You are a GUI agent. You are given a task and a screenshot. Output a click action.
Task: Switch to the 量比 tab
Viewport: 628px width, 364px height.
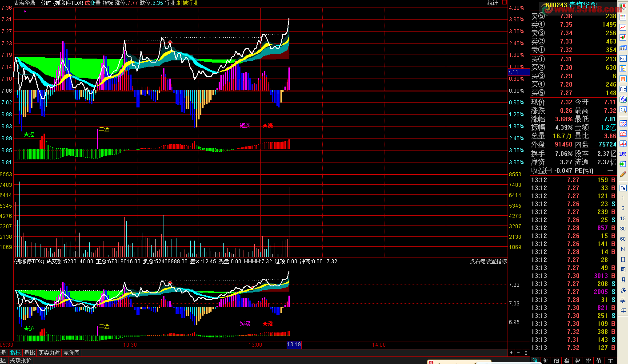(x=29, y=353)
